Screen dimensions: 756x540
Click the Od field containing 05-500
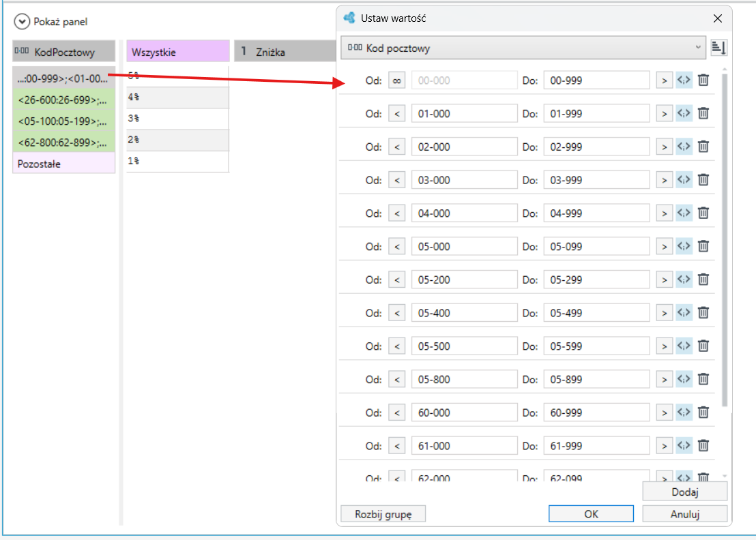(x=464, y=346)
